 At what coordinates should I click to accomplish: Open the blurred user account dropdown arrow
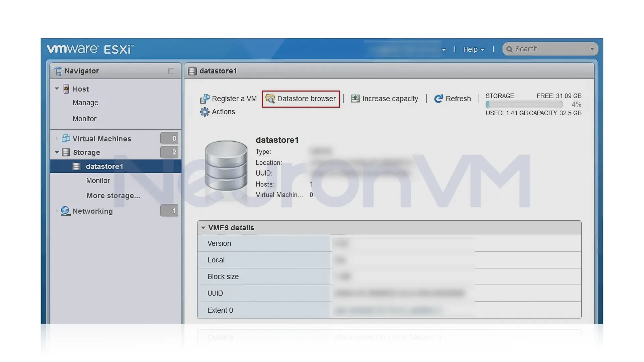point(444,50)
